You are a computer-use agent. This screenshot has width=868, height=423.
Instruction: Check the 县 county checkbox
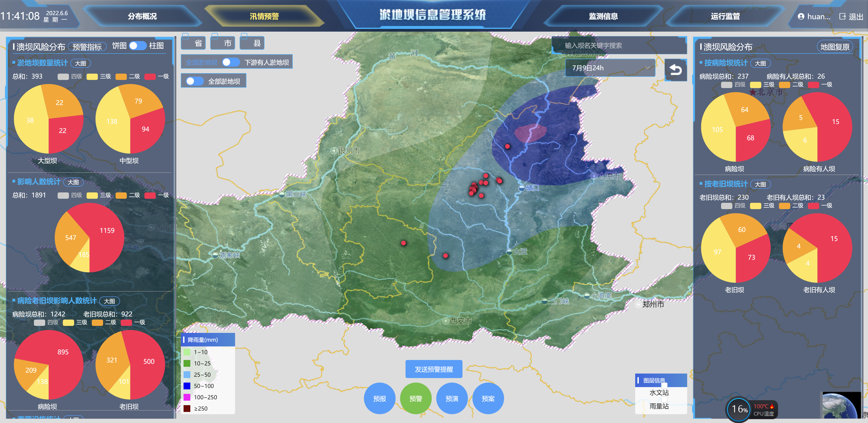click(x=244, y=36)
